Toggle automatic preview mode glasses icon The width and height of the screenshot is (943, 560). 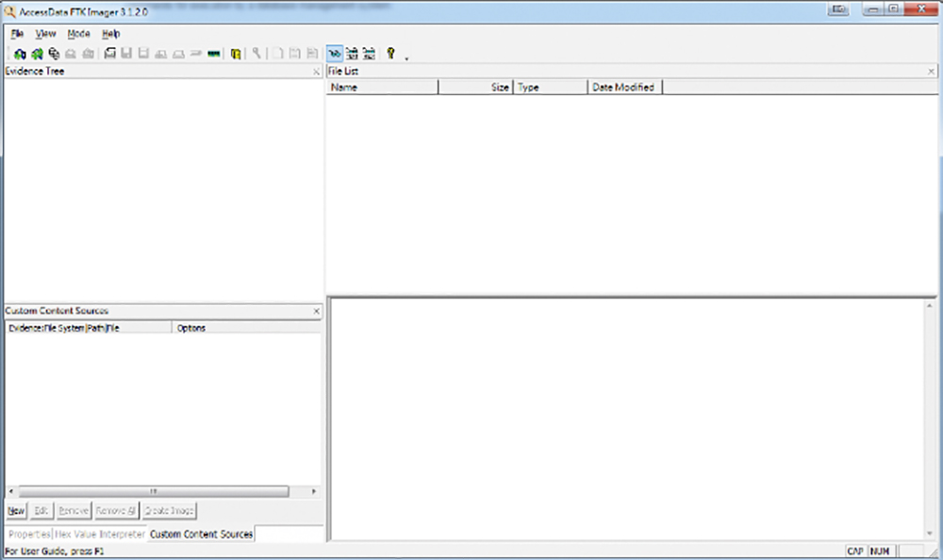pyautogui.click(x=335, y=54)
